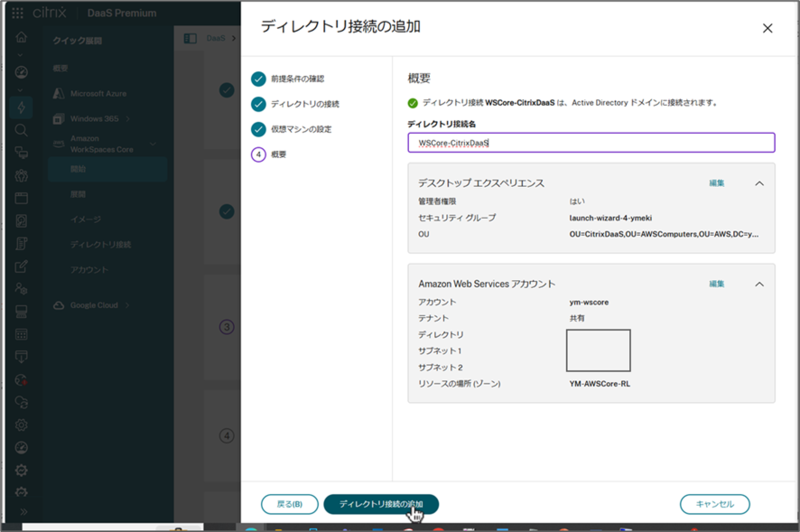Click the OU=CitrixDaaS path value
The width and height of the screenshot is (800, 532).
pos(664,234)
